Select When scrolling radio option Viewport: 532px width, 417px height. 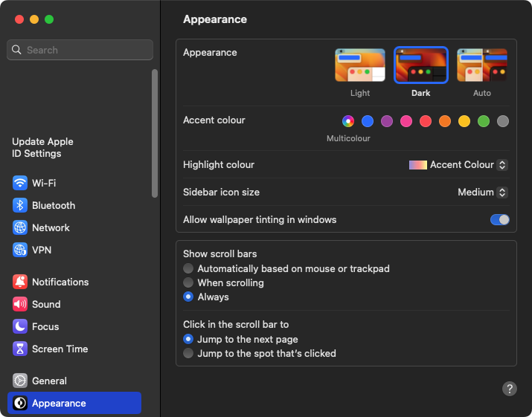[188, 282]
